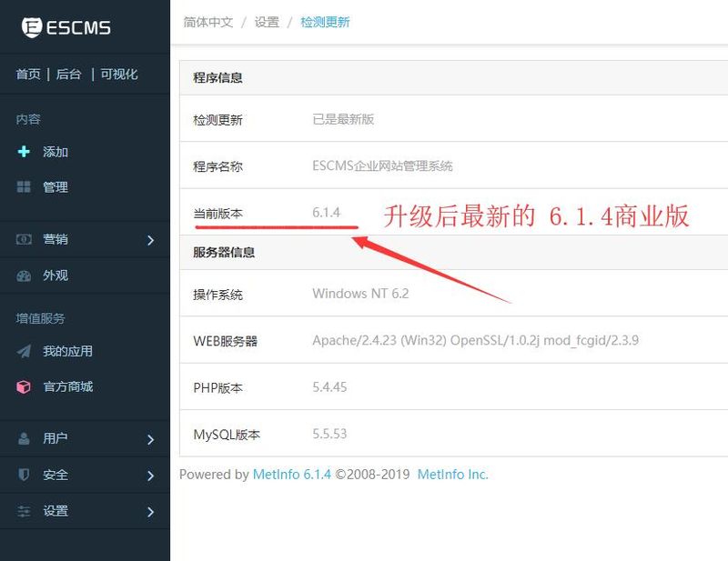This screenshot has width=728, height=561.
Task: Click the plus icon beside 添加
Action: 24,152
